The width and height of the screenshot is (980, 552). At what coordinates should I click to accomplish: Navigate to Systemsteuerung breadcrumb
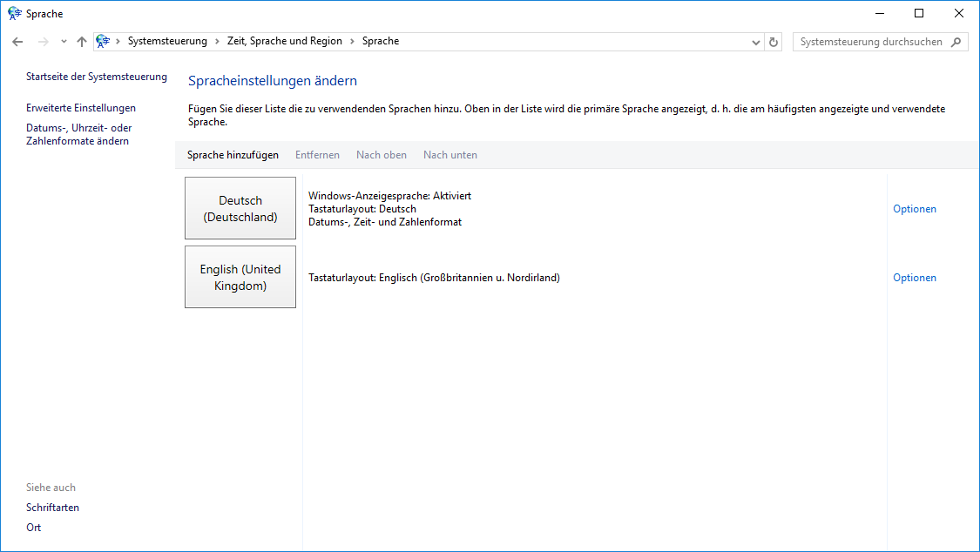click(x=167, y=41)
